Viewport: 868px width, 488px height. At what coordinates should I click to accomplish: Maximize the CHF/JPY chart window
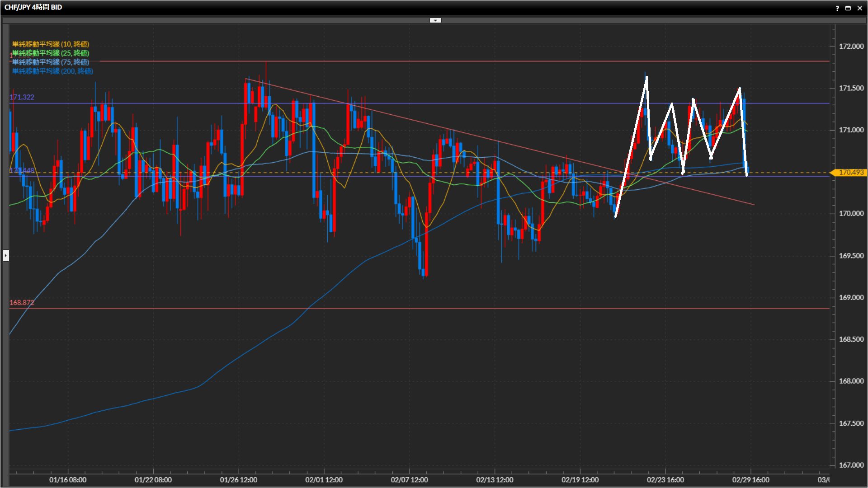pos(848,8)
